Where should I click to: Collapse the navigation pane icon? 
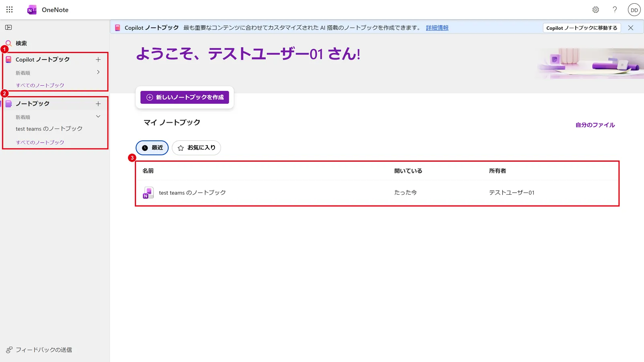point(8,27)
